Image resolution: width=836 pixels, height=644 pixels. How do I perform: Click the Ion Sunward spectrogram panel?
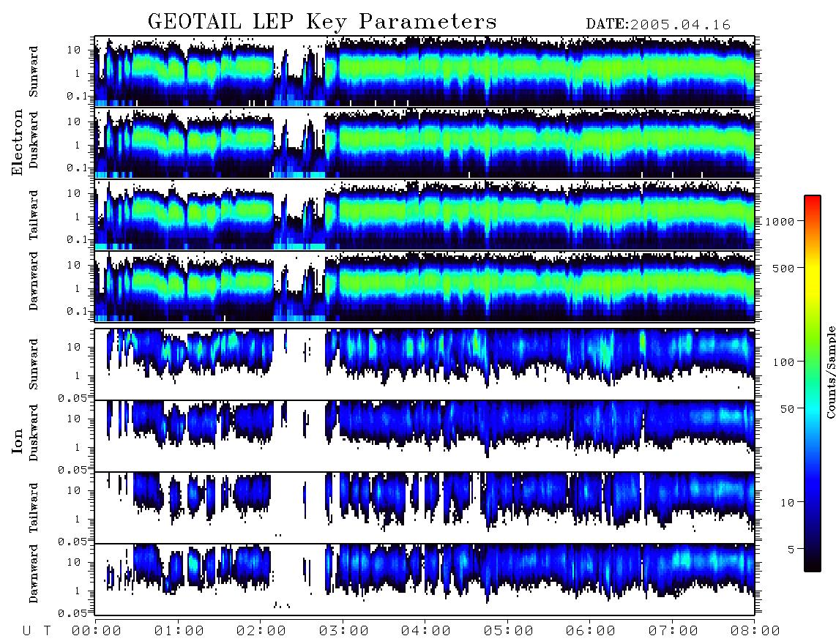tap(425, 364)
